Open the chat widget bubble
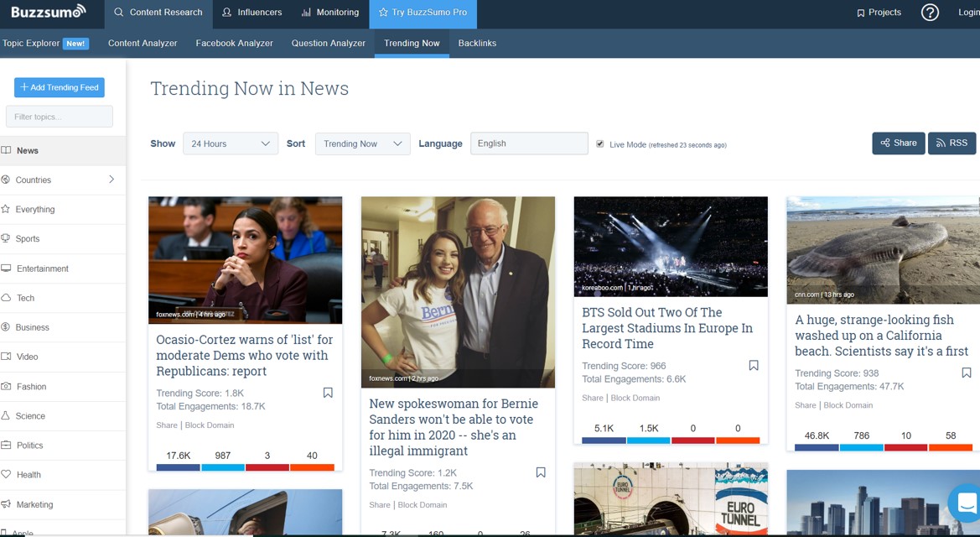This screenshot has height=537, width=980. [x=965, y=502]
